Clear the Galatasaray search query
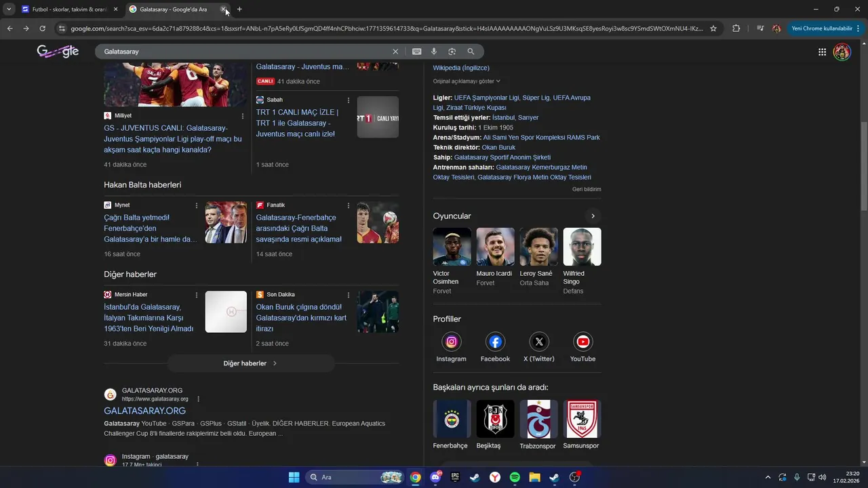 (x=395, y=52)
